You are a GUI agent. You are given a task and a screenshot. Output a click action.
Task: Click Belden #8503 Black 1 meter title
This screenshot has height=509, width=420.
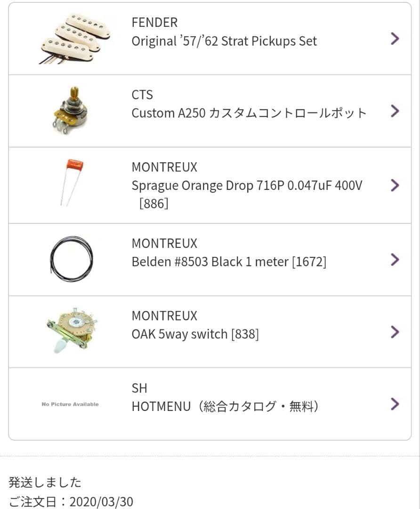(229, 262)
